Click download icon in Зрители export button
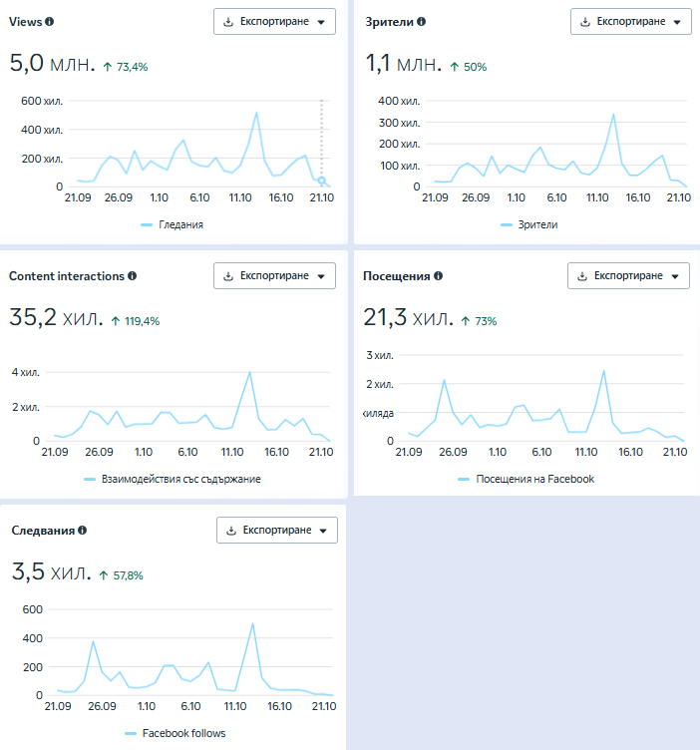 (x=585, y=22)
